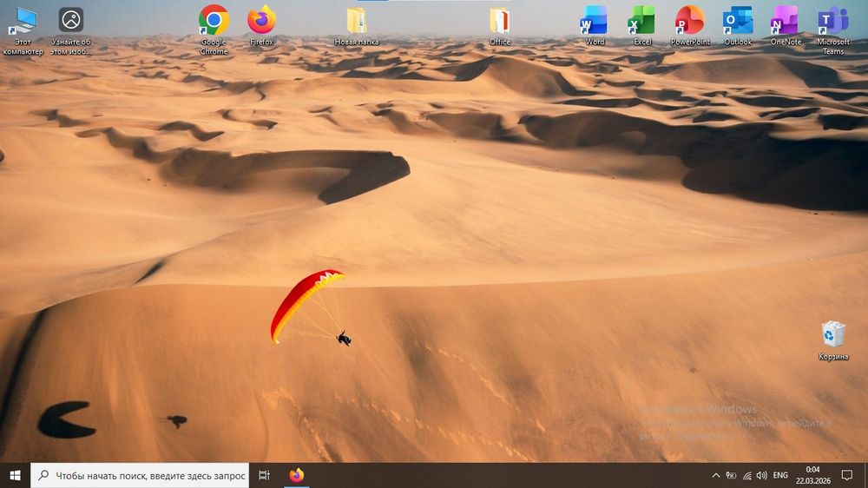Viewport: 868px width, 488px height.
Task: Open Task View from the taskbar
Action: [264, 475]
